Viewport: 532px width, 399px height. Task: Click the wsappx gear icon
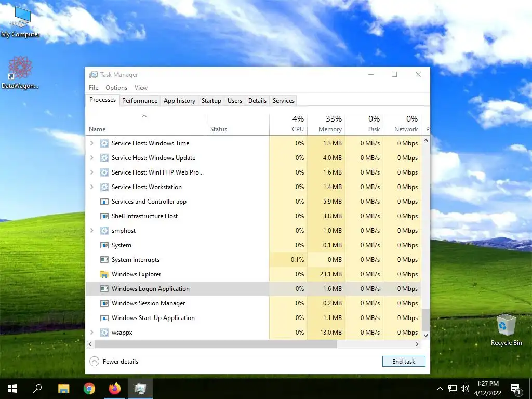pyautogui.click(x=104, y=332)
